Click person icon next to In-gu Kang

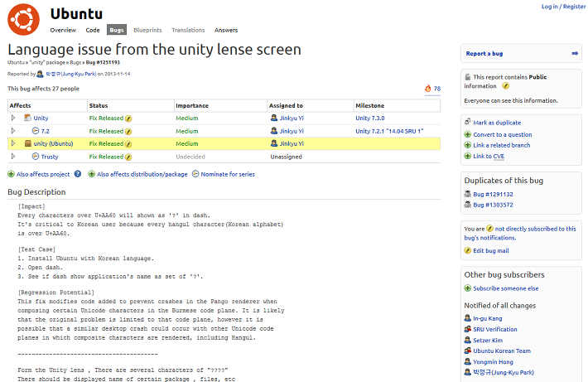point(468,318)
